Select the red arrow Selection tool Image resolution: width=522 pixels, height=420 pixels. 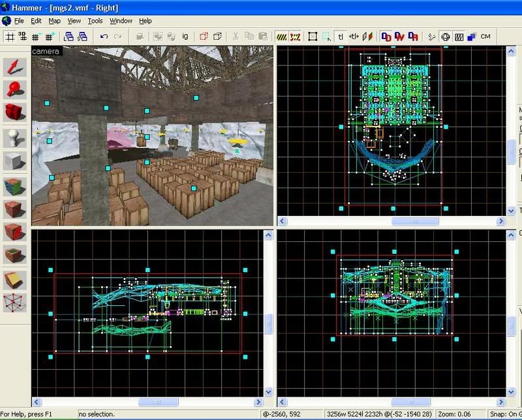(15, 67)
